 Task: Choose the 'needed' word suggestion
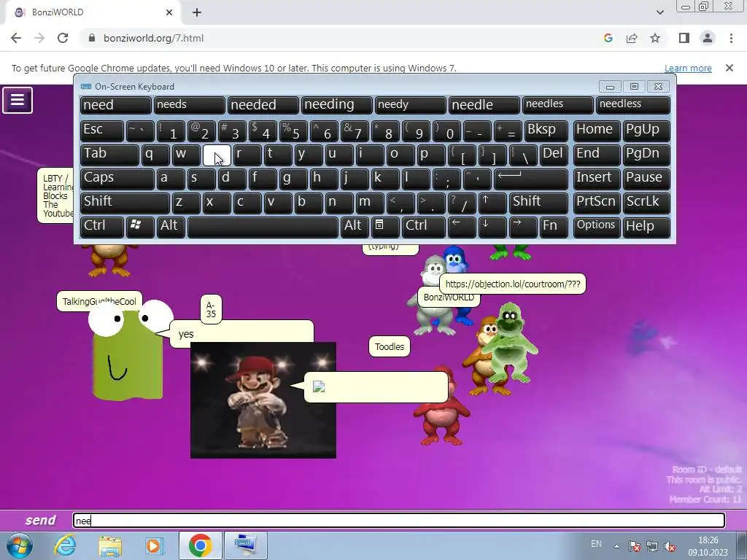pos(263,105)
